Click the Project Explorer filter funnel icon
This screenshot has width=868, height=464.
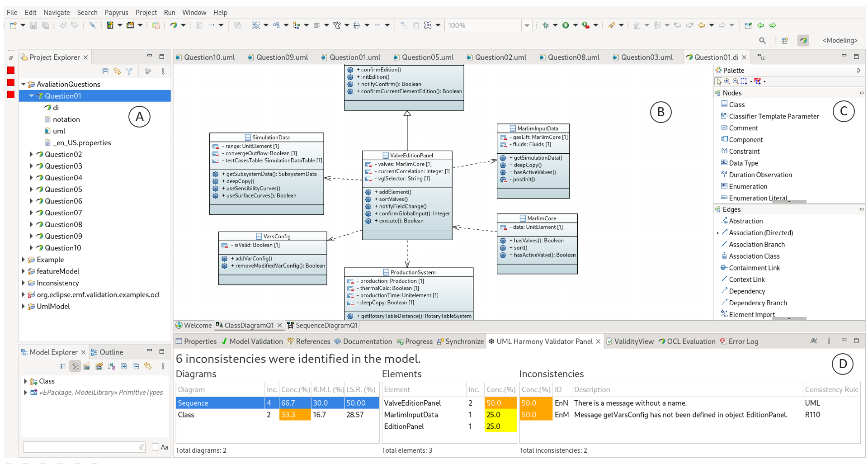(x=129, y=71)
